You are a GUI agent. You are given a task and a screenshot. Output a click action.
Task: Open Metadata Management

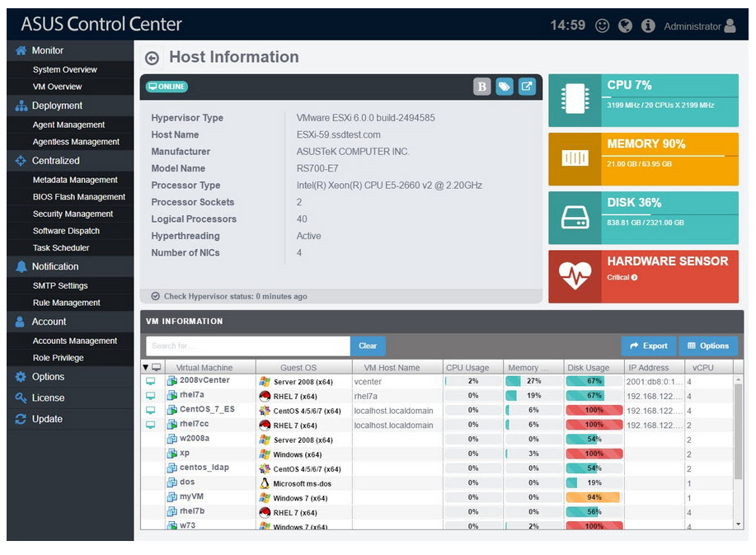pyautogui.click(x=75, y=180)
